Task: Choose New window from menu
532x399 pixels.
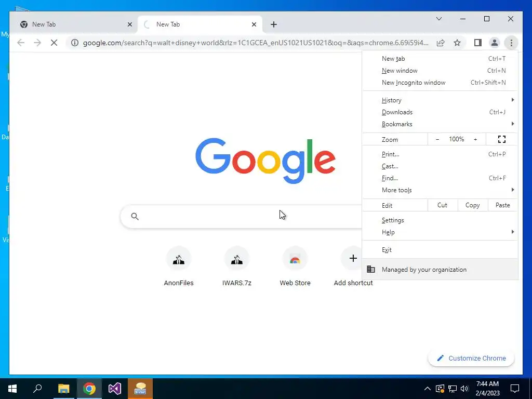Action: pyautogui.click(x=440, y=71)
